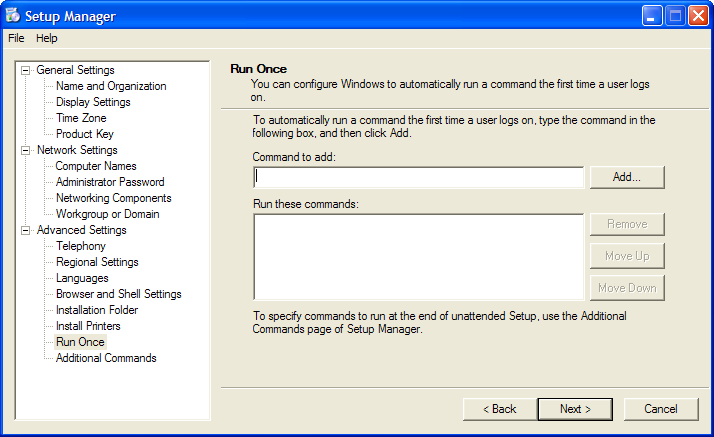Click the Move Down button
The width and height of the screenshot is (714, 437).
click(x=627, y=288)
